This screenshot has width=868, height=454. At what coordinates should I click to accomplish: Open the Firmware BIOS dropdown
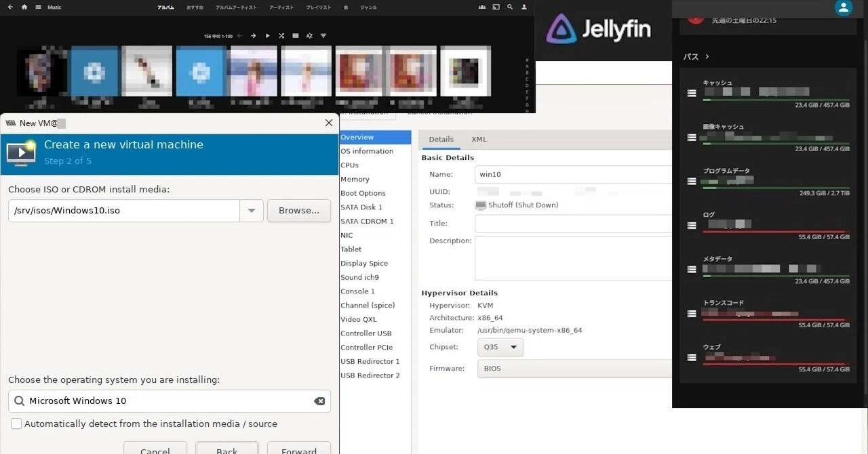coord(574,369)
